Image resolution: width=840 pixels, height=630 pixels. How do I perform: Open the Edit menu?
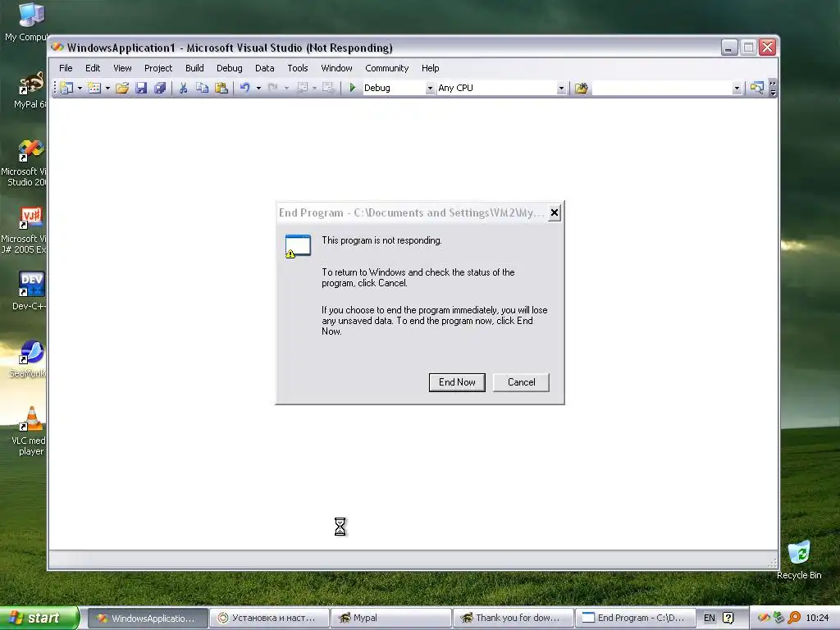93,68
